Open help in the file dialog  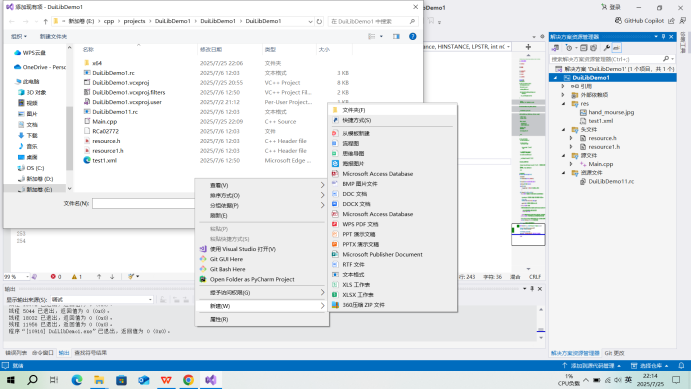coord(413,37)
